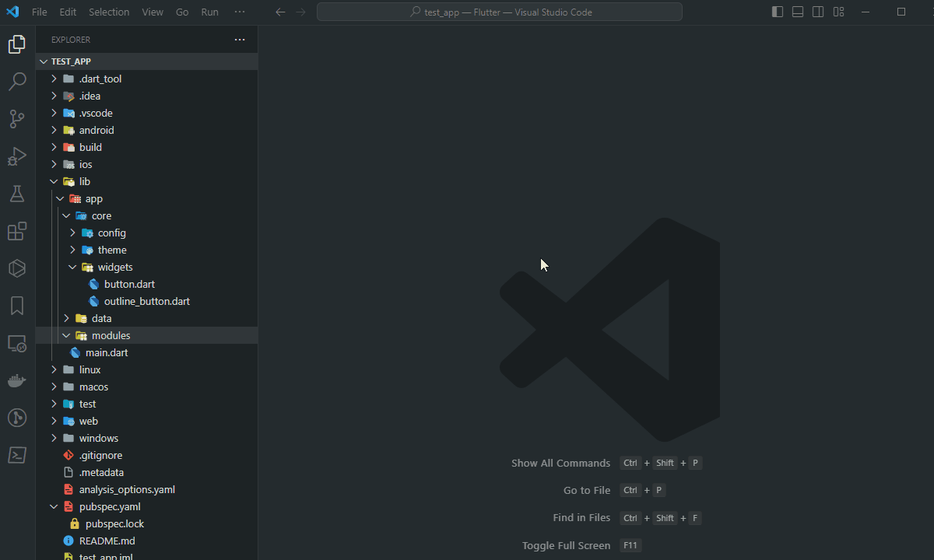The image size is (934, 560).
Task: Open pubspec.lock file
Action: click(147, 523)
